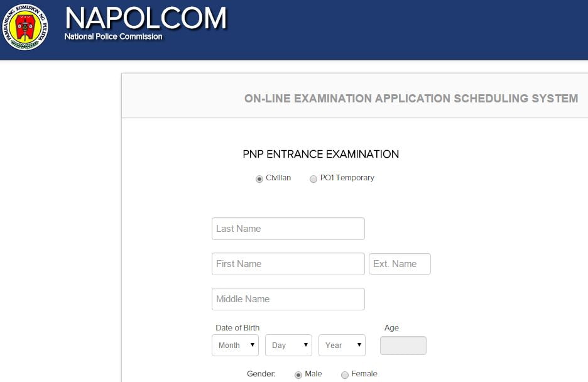Screen dimensions: 588x382
Task: Click the National Police Commission subtitle text
Action: [113, 36]
